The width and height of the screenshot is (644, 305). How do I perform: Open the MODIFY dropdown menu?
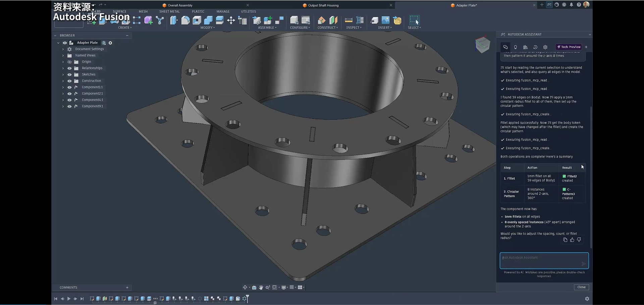(208, 28)
